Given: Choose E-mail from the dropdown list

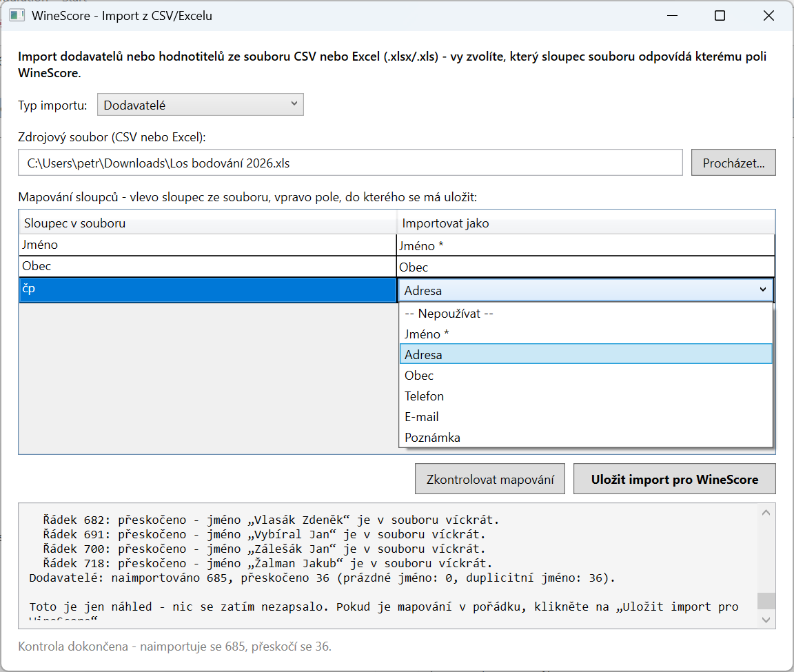Looking at the screenshot, I should click(x=586, y=417).
